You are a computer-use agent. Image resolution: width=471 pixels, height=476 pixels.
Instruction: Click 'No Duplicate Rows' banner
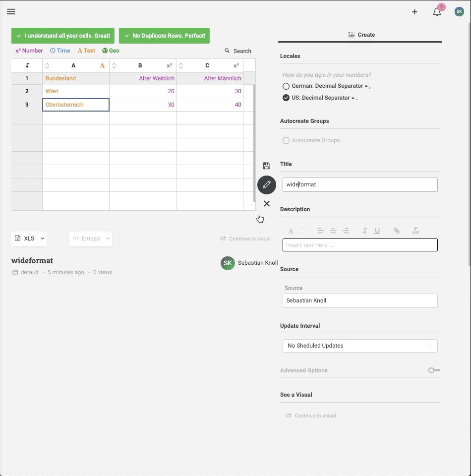[x=164, y=36]
